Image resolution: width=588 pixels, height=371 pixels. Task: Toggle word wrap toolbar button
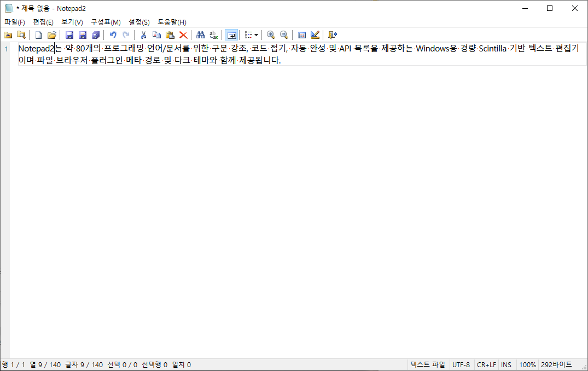tap(231, 34)
